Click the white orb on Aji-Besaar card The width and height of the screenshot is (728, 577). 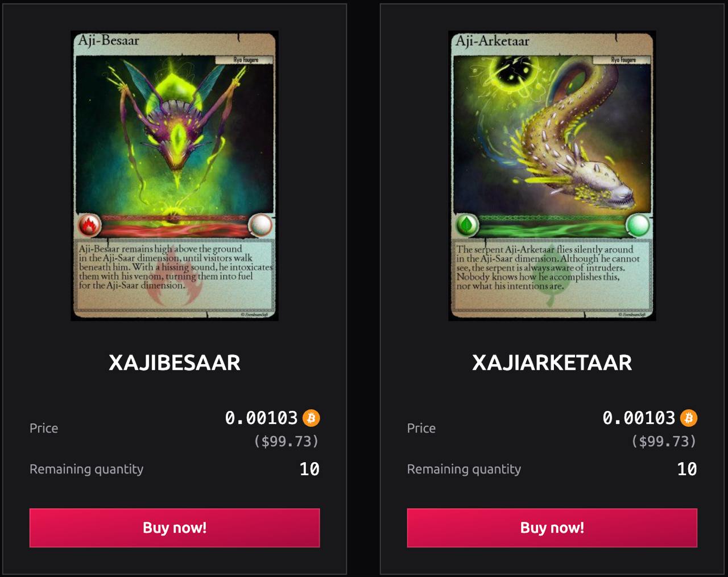[x=260, y=225]
